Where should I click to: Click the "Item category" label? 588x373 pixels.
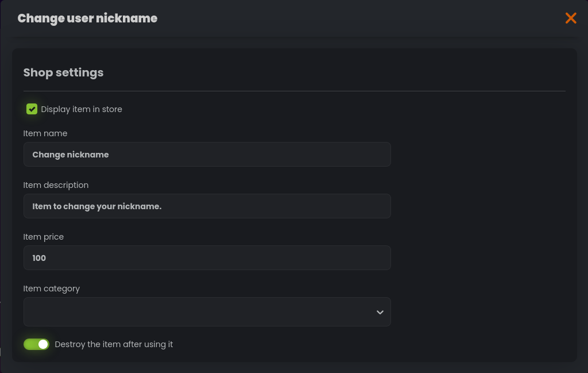click(51, 289)
